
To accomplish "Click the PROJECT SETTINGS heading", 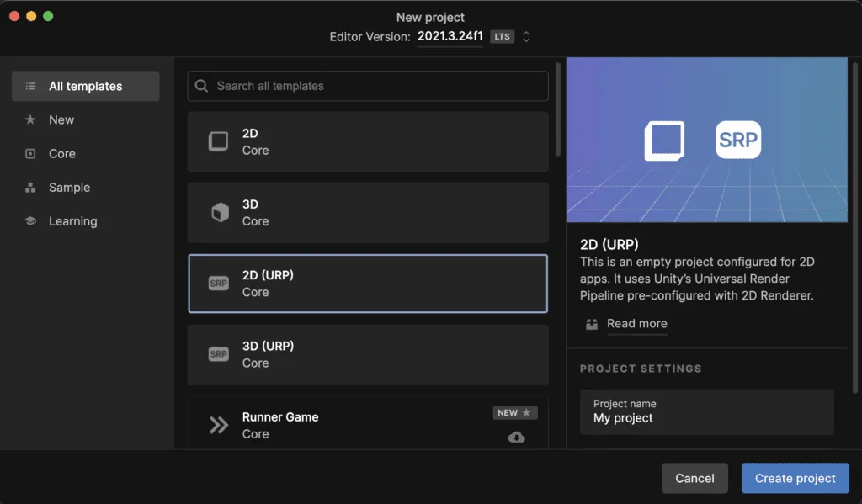I will [x=641, y=369].
